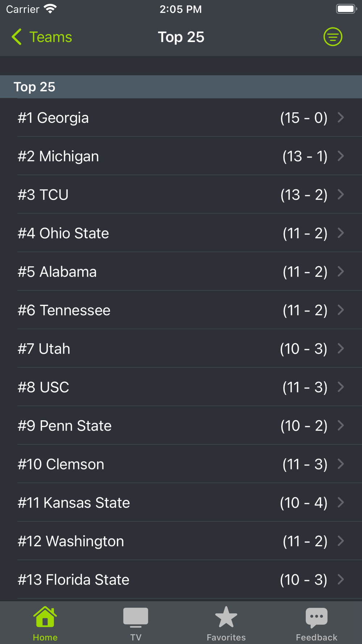Switch to the Favorites tab label
Screen dimensions: 362x644
pyautogui.click(x=226, y=637)
